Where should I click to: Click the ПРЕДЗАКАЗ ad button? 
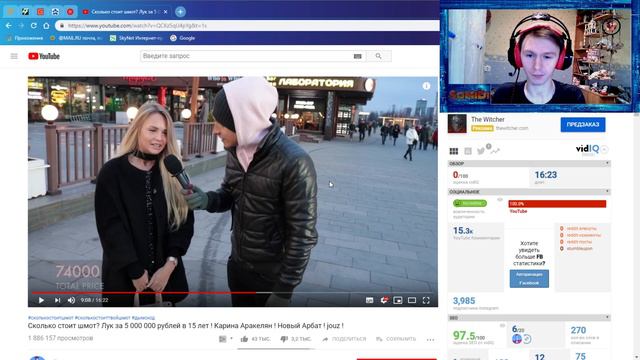click(582, 124)
